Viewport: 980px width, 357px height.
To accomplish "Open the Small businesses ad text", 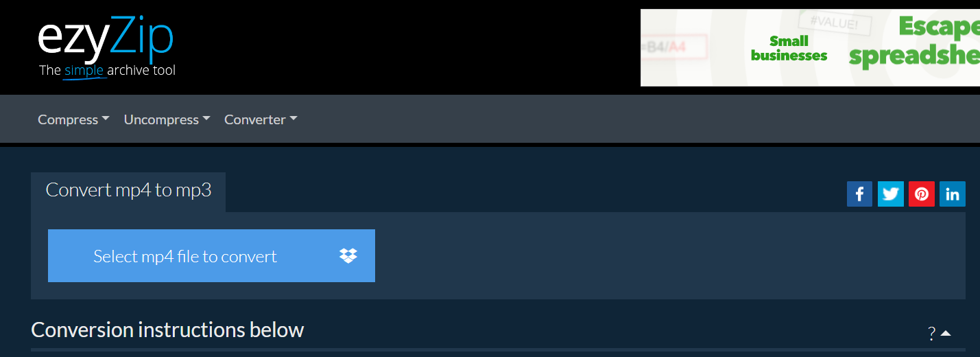I will coord(789,48).
